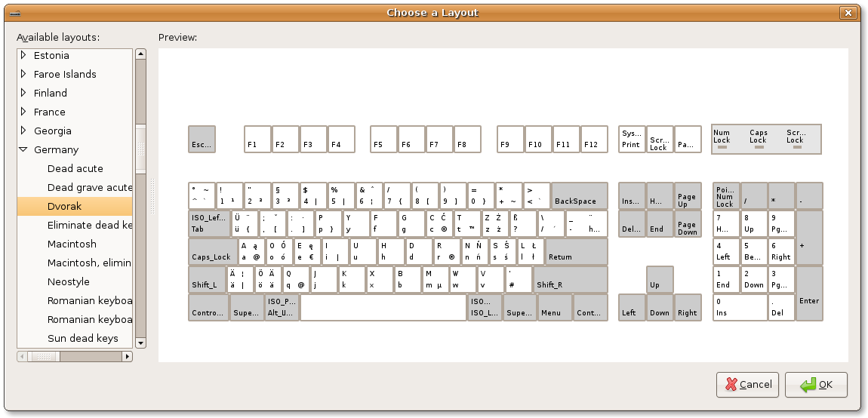
Task: Choose the Macintosh layout under Germany
Action: 72,244
